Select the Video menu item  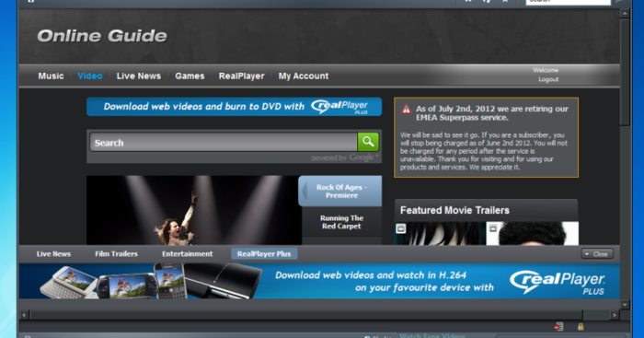tap(90, 76)
